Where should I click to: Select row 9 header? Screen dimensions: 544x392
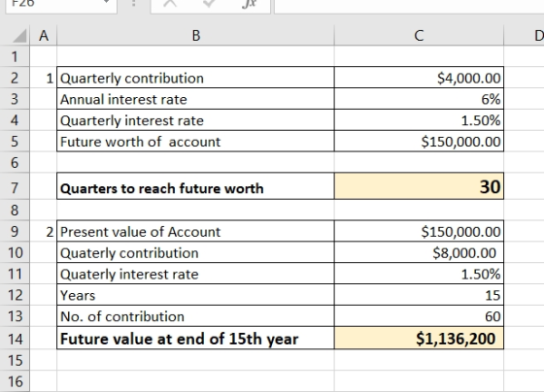(x=15, y=231)
